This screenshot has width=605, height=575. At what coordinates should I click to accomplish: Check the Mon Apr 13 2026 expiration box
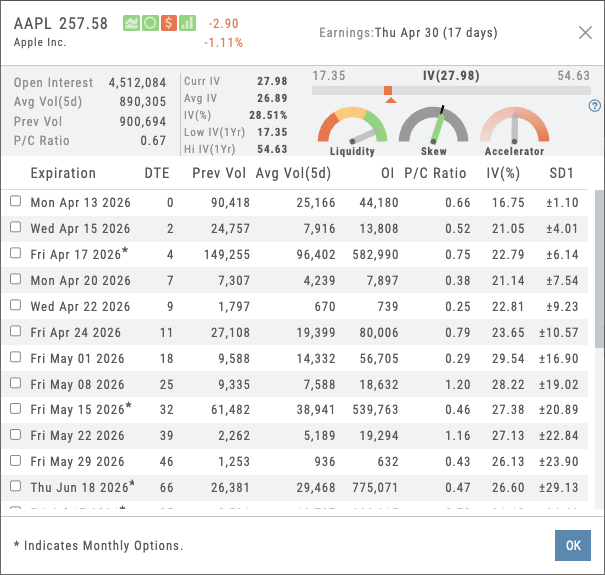pos(15,202)
